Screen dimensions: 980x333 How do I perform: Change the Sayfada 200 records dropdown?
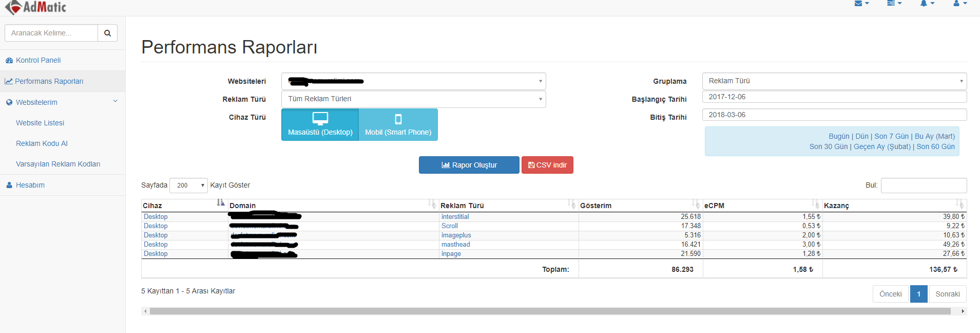pyautogui.click(x=188, y=186)
